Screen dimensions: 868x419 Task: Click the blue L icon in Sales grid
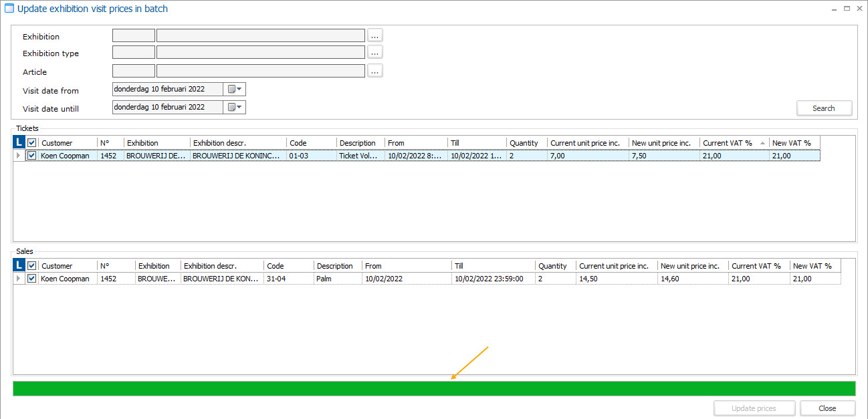click(19, 265)
